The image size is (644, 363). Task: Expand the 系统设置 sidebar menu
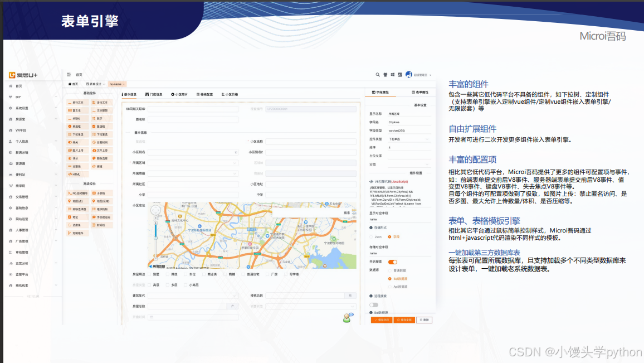click(32, 108)
